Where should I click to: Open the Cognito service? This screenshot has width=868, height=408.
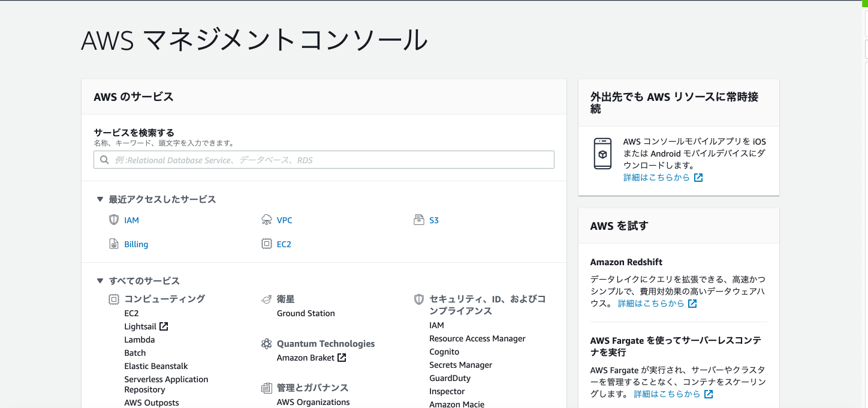click(444, 352)
